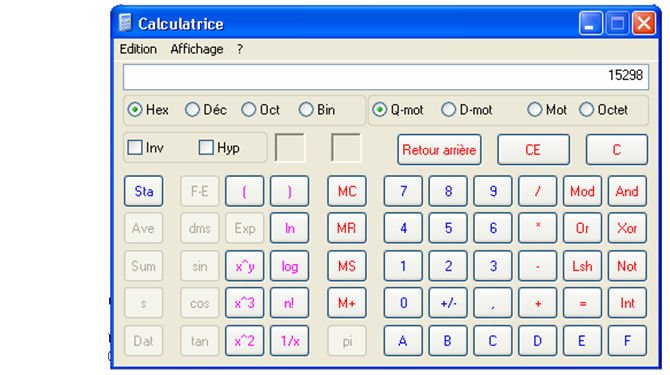Click the equals button
The width and height of the screenshot is (670, 375).
(x=582, y=303)
